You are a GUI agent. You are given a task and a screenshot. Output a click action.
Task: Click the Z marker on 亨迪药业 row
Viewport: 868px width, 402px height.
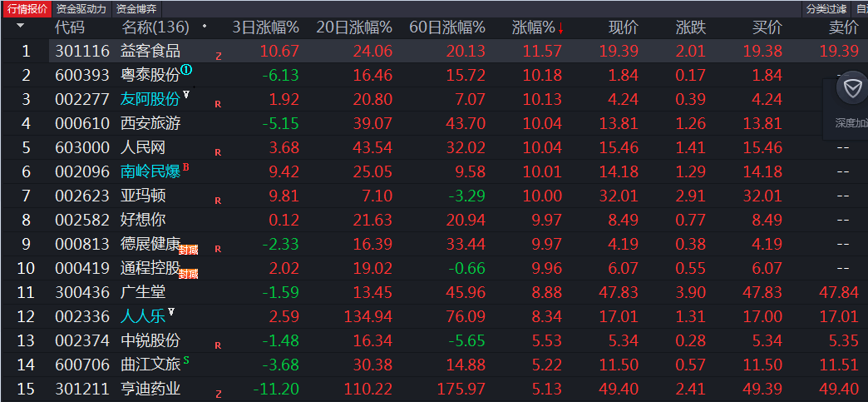pyautogui.click(x=219, y=394)
